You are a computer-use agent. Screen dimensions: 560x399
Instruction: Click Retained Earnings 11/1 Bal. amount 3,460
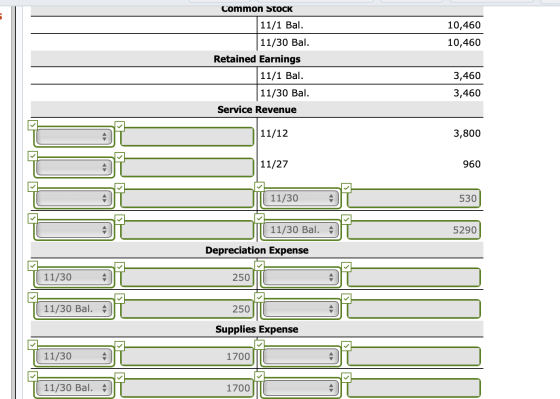[x=467, y=76]
